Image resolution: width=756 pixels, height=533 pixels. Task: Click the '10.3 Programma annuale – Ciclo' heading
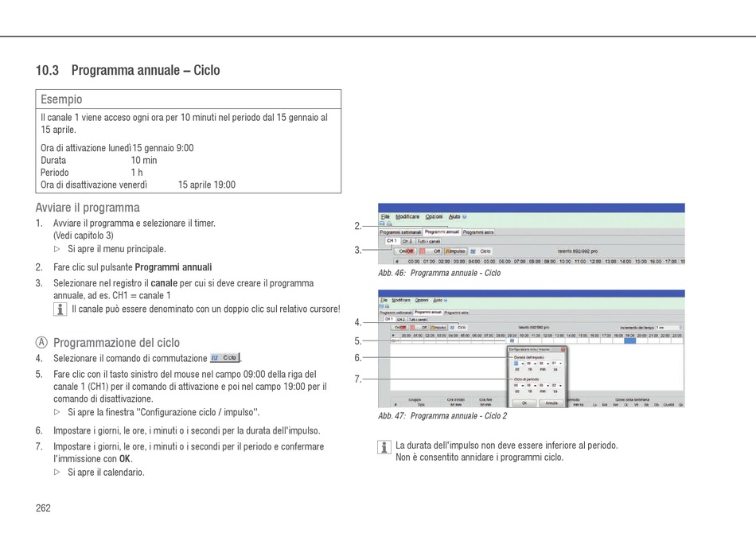click(x=128, y=70)
